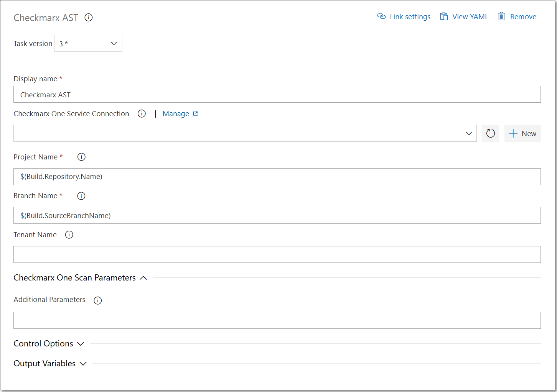Show Tenant Name info tooltip

click(69, 235)
